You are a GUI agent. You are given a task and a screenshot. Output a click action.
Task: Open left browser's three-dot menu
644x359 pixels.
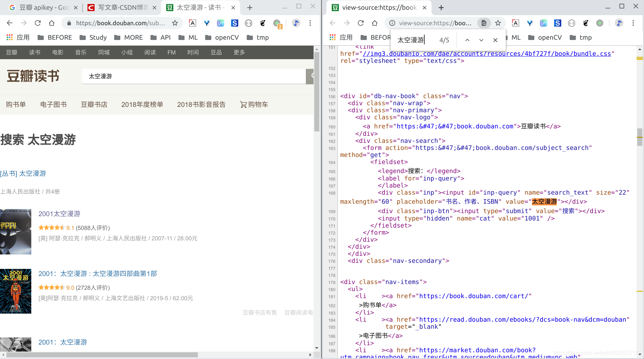pos(310,23)
